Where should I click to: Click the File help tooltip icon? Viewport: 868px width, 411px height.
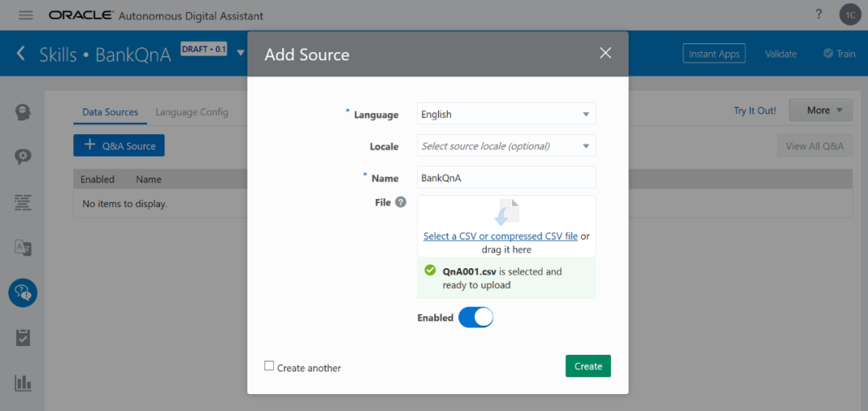(x=400, y=202)
